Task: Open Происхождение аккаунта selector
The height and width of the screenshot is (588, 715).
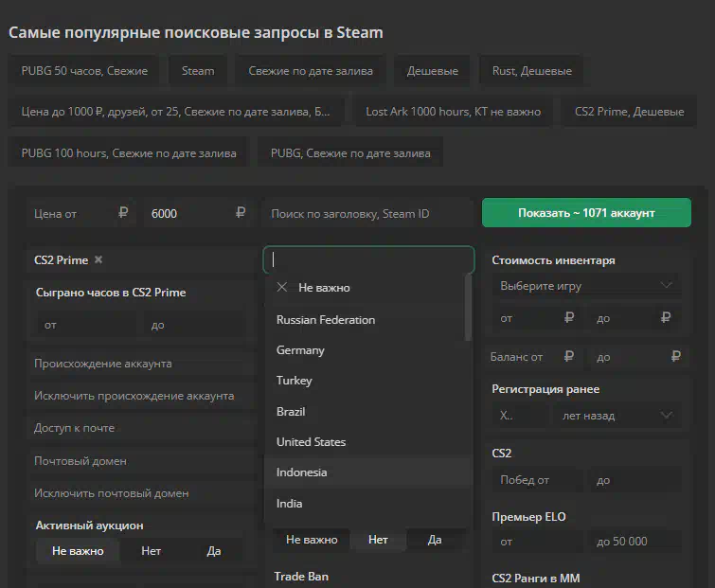Action: [x=142, y=364]
